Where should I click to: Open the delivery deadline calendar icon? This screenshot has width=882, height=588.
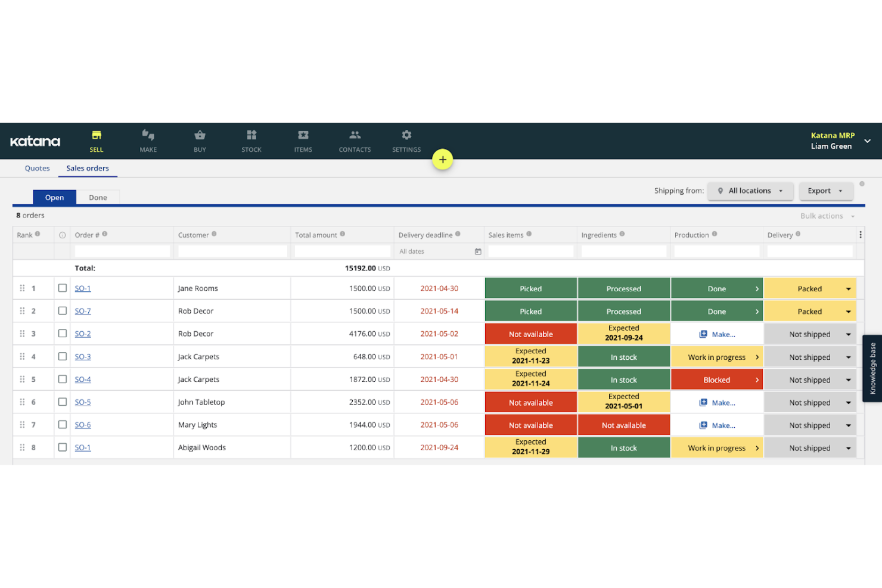pyautogui.click(x=477, y=252)
